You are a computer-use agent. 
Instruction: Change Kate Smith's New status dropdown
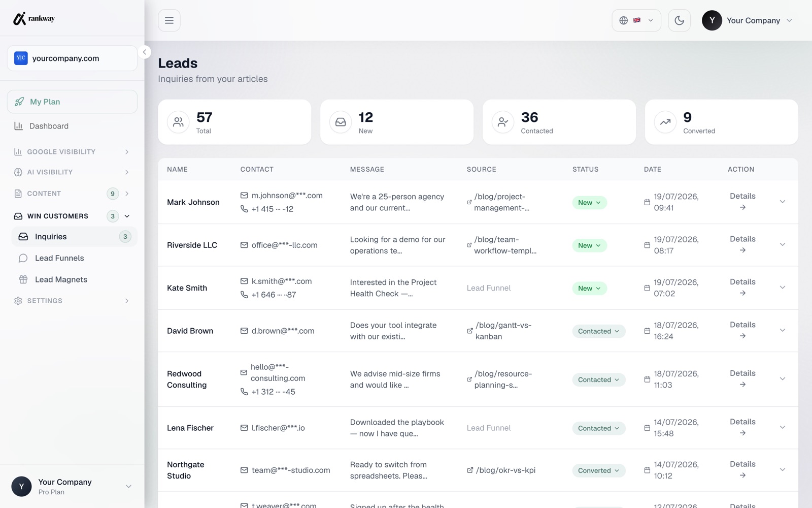click(x=589, y=289)
